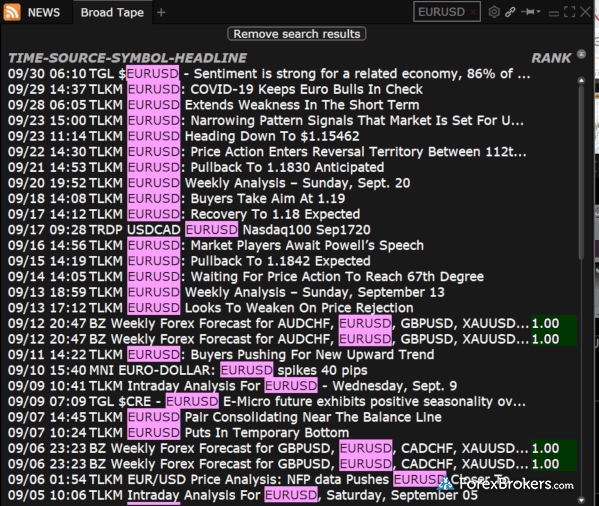Screen dimensions: 599x506
Task: Open 'Extends Weakness In The Short Term' headline
Action: pyautogui.click(x=214, y=105)
